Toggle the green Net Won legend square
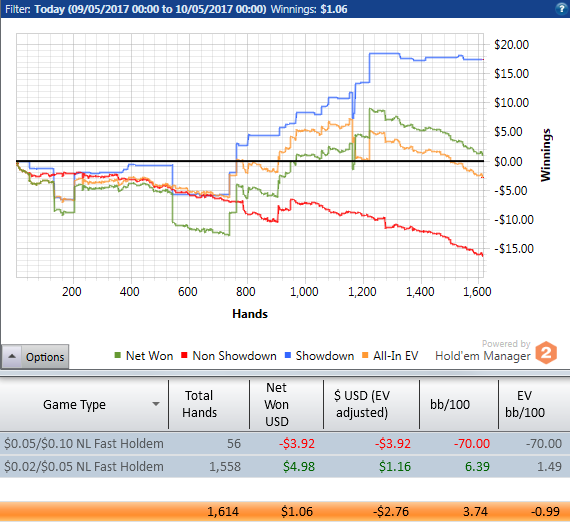This screenshot has width=570, height=522. [117, 355]
